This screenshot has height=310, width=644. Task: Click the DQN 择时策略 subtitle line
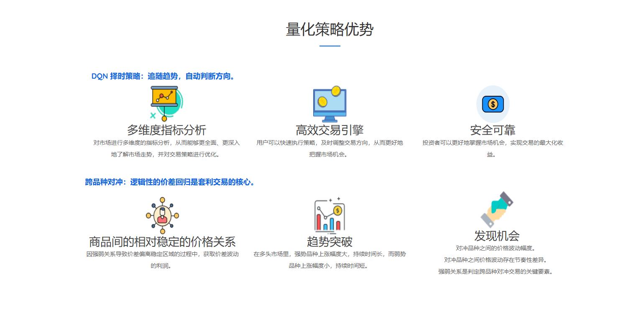coord(164,76)
